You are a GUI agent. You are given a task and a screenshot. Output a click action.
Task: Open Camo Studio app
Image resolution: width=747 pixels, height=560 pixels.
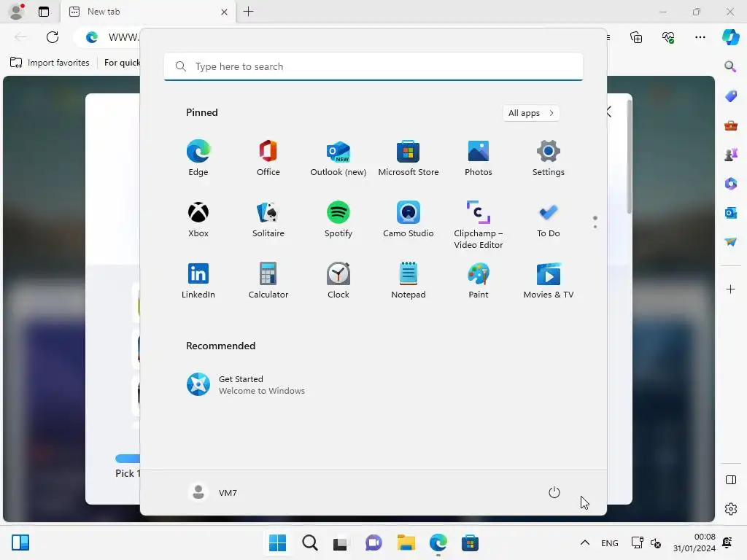click(409, 219)
